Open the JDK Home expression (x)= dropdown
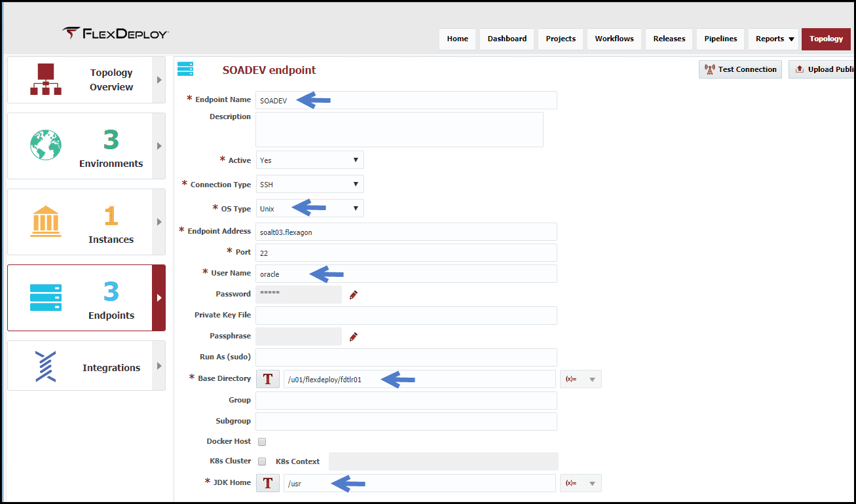This screenshot has height=504, width=856. coord(581,483)
